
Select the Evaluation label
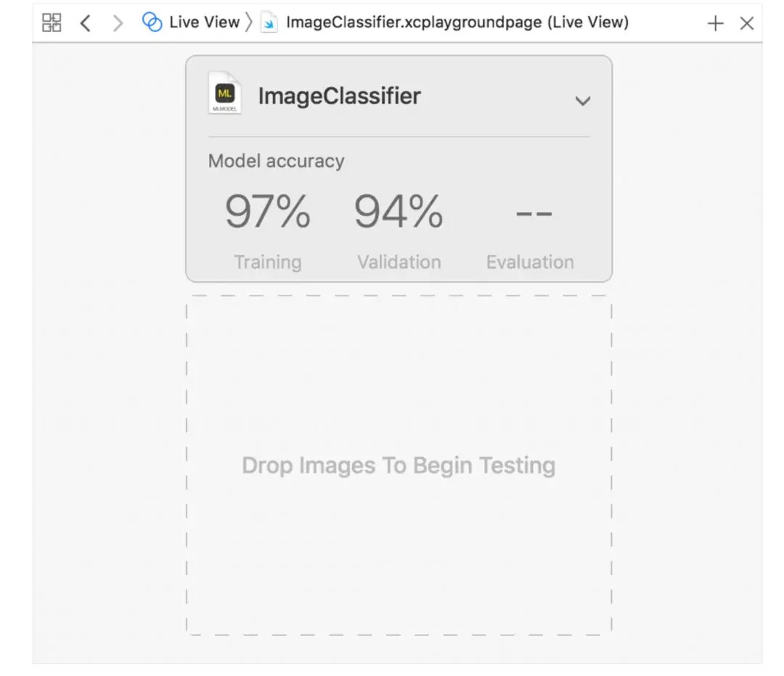[530, 262]
